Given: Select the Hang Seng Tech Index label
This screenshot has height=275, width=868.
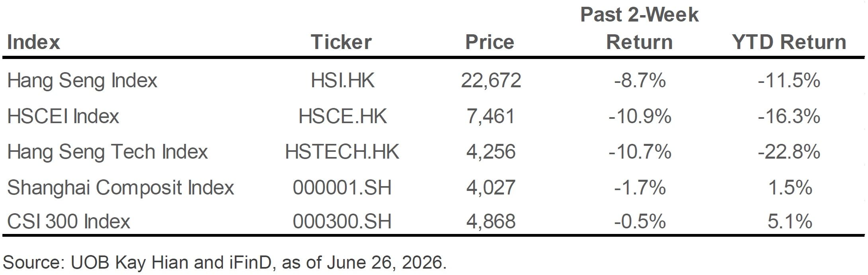Looking at the screenshot, I should (107, 152).
